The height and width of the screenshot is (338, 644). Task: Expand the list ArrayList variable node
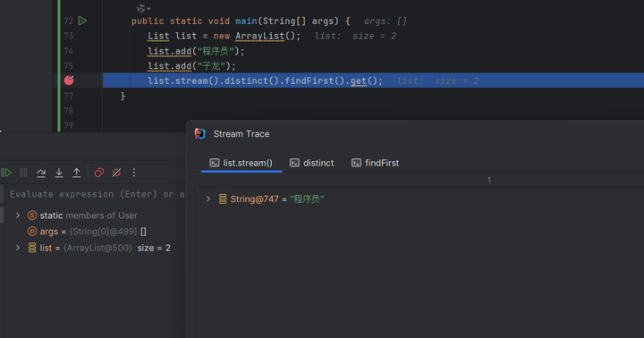tap(18, 248)
